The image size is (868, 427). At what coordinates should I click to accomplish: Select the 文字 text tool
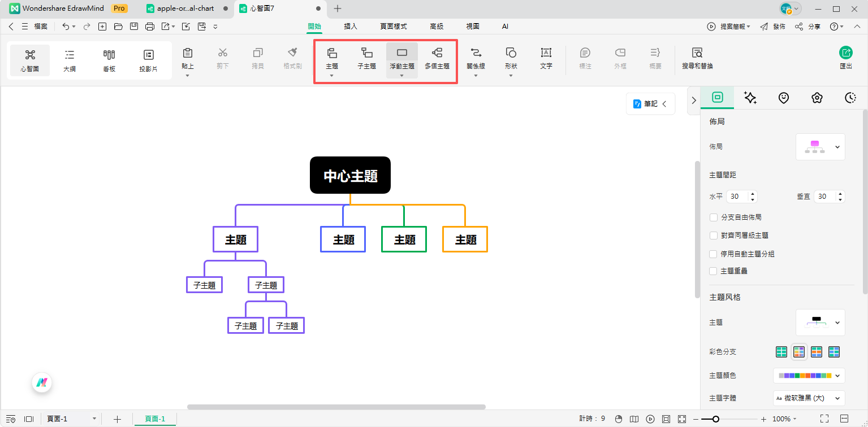pos(546,59)
